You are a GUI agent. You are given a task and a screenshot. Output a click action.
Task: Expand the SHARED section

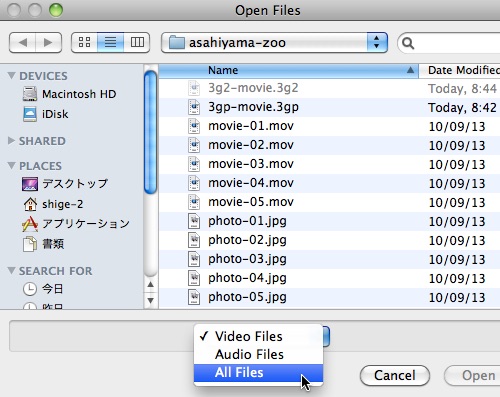pyautogui.click(x=11, y=141)
